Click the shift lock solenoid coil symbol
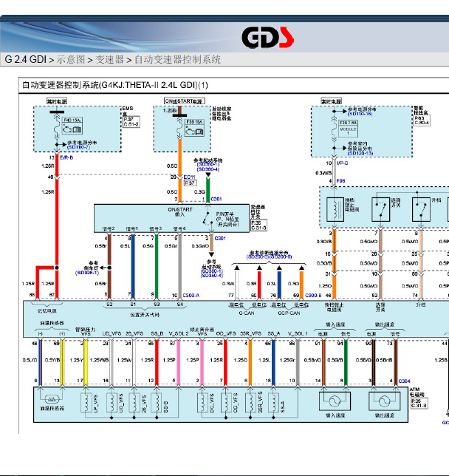449x476 pixels. (335, 209)
